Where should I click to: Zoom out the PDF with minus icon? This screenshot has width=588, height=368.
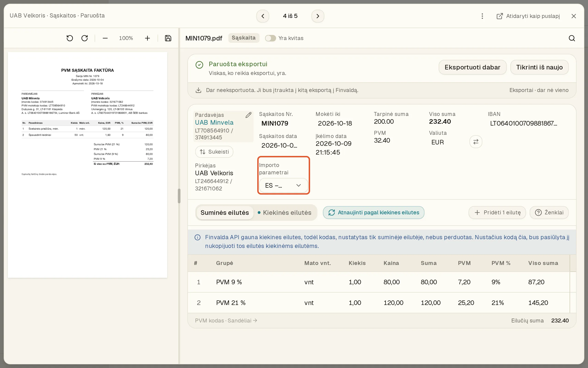click(105, 38)
